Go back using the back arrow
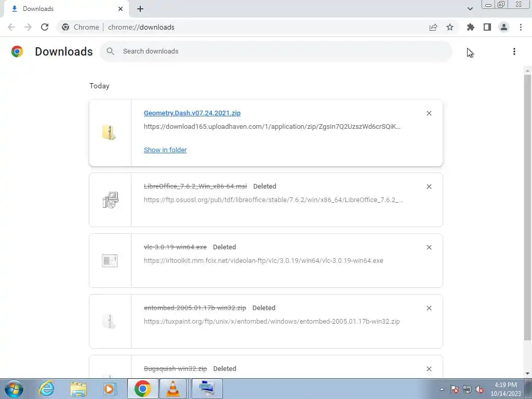This screenshot has height=399, width=532. (x=11, y=27)
